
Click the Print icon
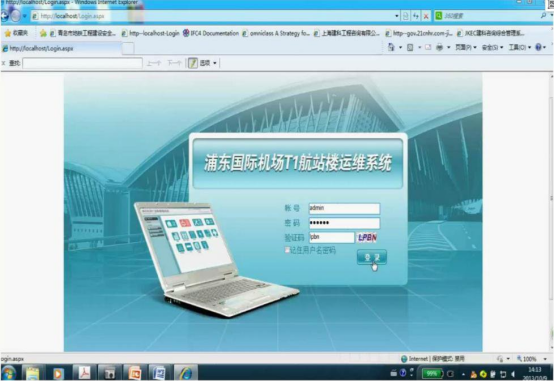439,47
